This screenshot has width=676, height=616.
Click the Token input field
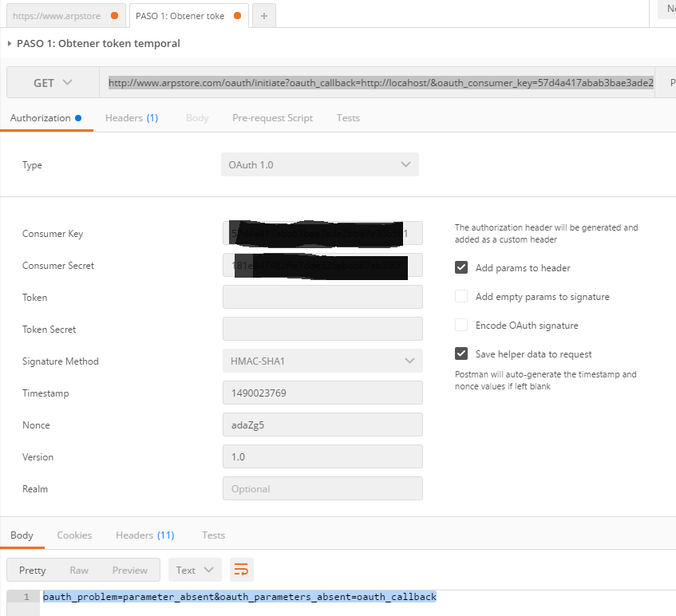click(x=322, y=298)
